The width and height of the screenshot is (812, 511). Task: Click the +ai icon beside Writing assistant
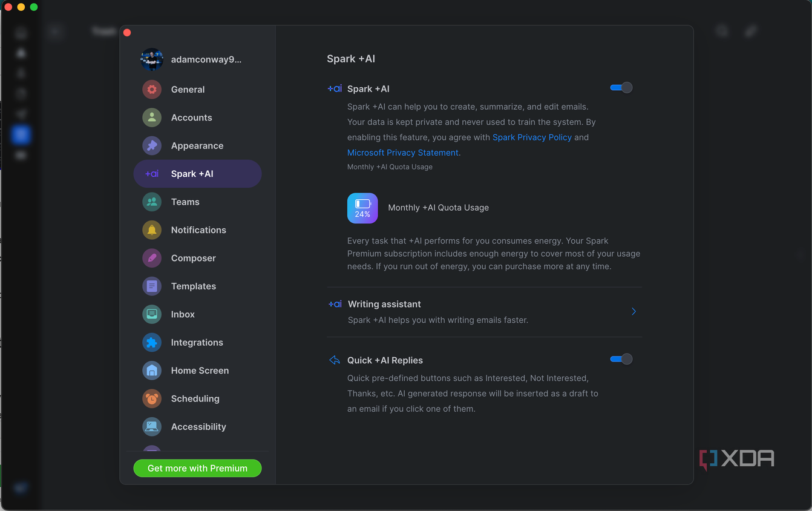tap(335, 304)
